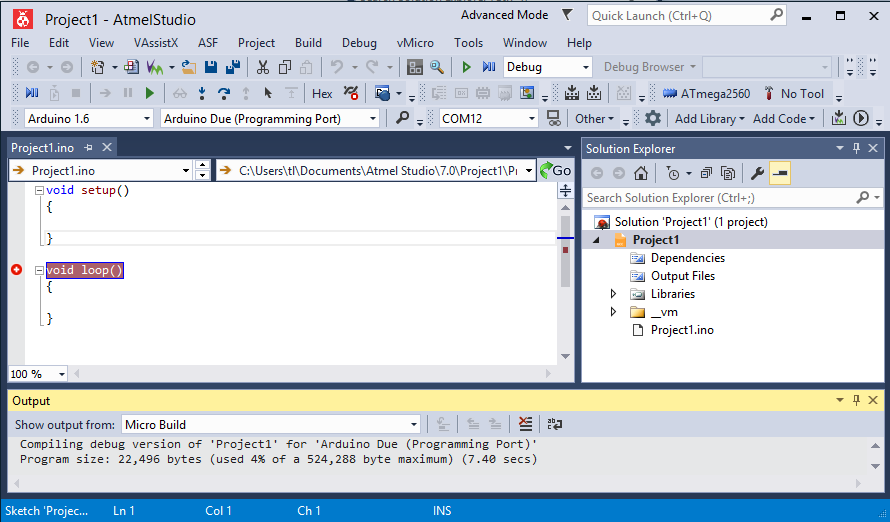Click the Cut scissors icon

coord(262,68)
